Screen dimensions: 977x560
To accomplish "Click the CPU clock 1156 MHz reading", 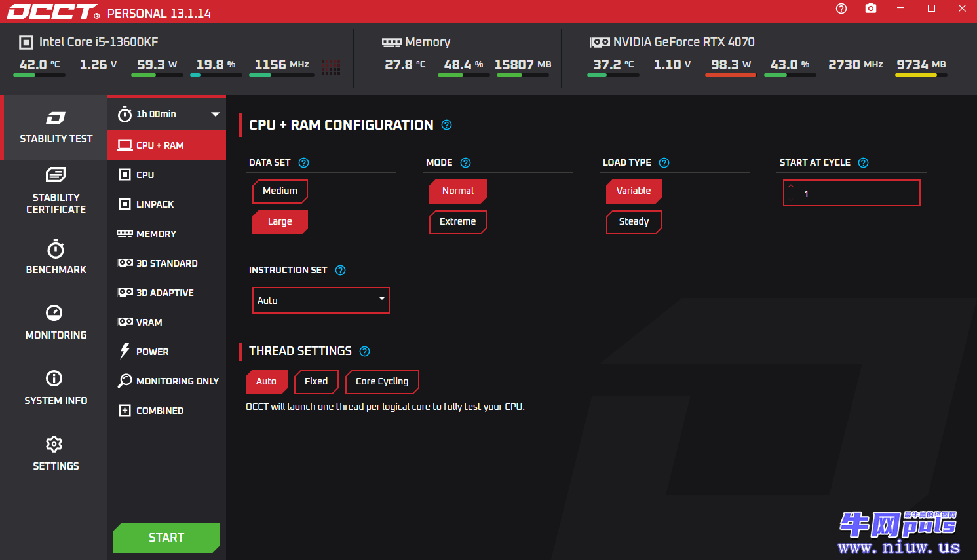I will (x=282, y=65).
